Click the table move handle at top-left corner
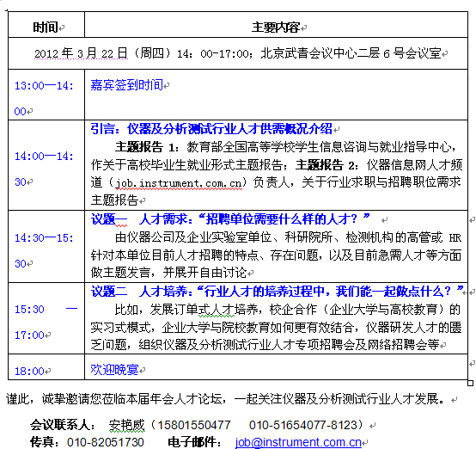The image size is (476, 449). pos(7,11)
